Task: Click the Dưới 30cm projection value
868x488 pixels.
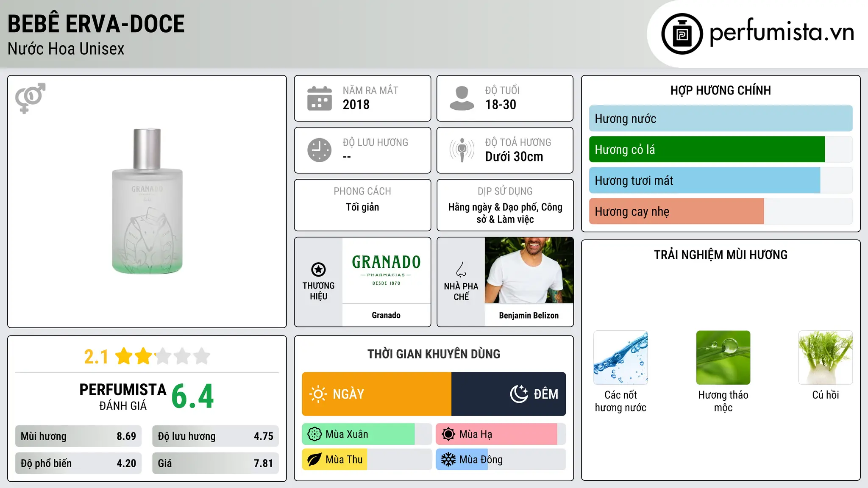Action: tap(514, 157)
